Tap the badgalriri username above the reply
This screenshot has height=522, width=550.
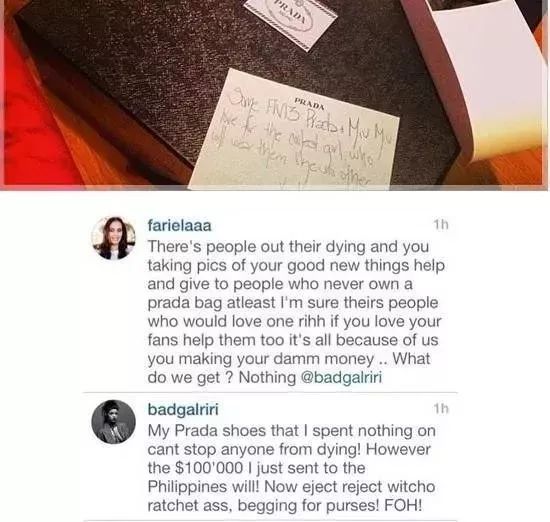183,409
